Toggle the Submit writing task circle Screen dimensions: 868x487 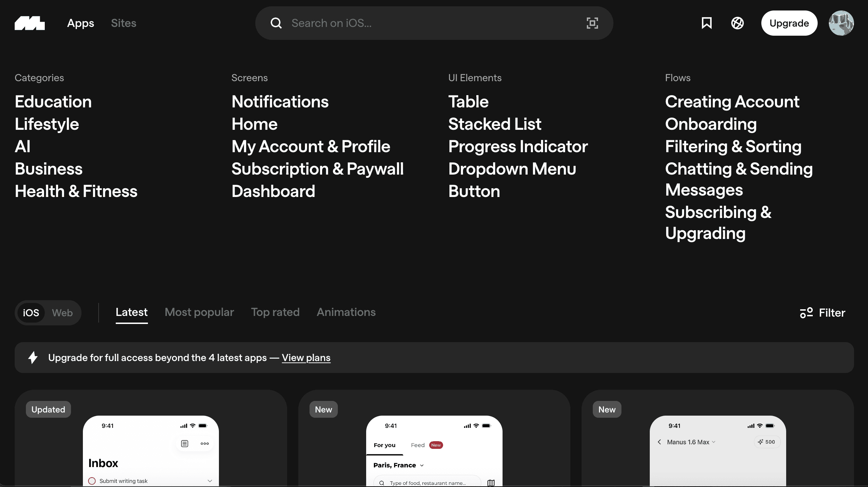pyautogui.click(x=92, y=481)
